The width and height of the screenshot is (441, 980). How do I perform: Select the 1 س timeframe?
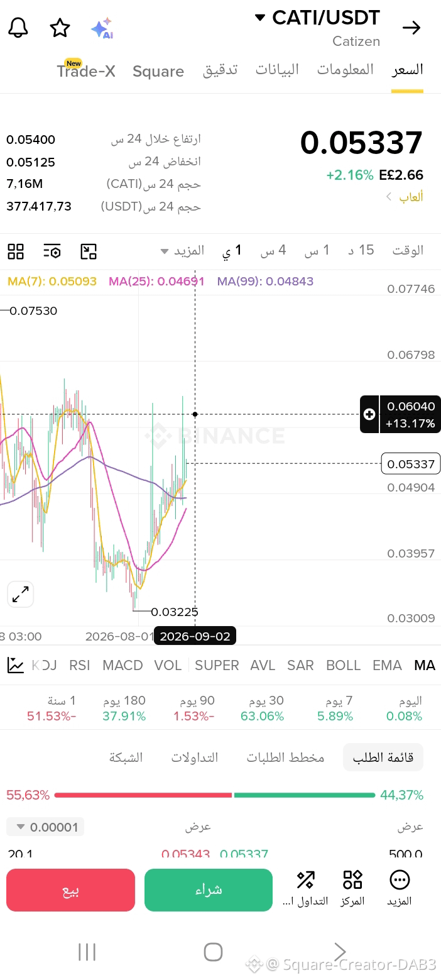click(x=317, y=251)
